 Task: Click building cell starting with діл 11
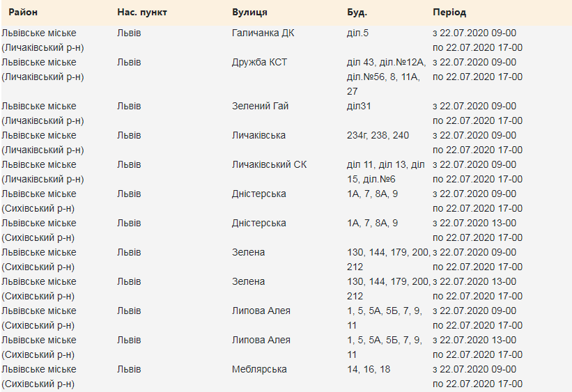[385, 171]
